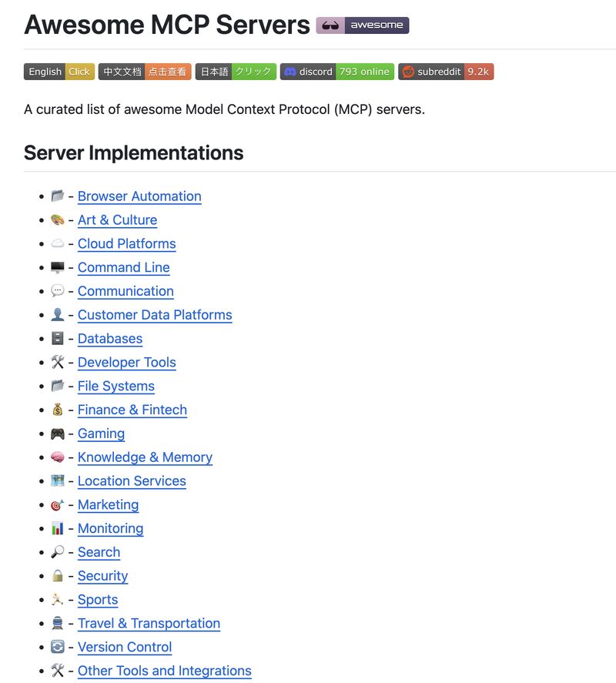616x683 pixels.
Task: Open the English Click badge
Action: coord(59,72)
